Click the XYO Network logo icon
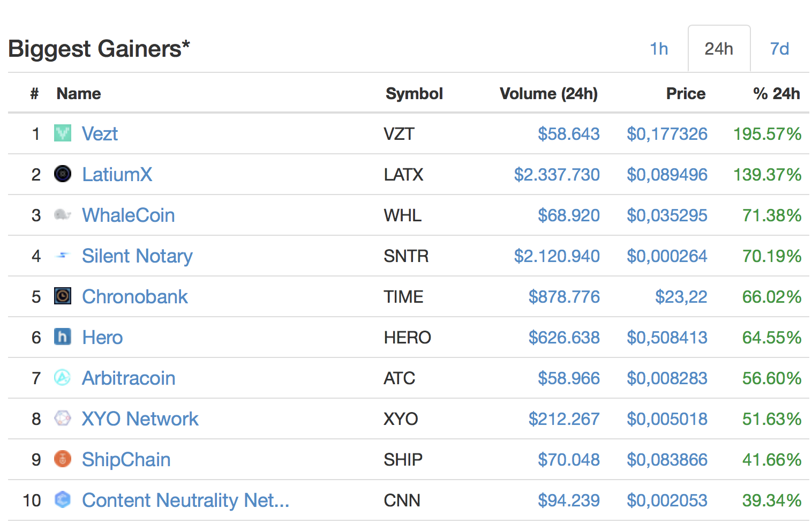 [63, 419]
